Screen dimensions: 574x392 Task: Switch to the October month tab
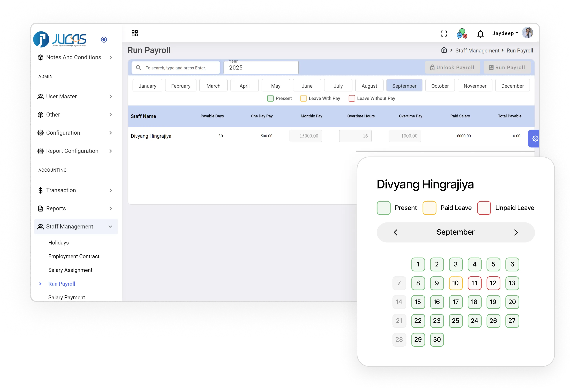click(440, 85)
